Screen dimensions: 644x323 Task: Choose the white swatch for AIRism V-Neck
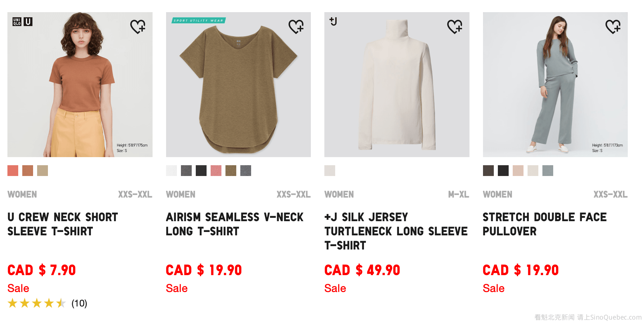[x=171, y=171]
